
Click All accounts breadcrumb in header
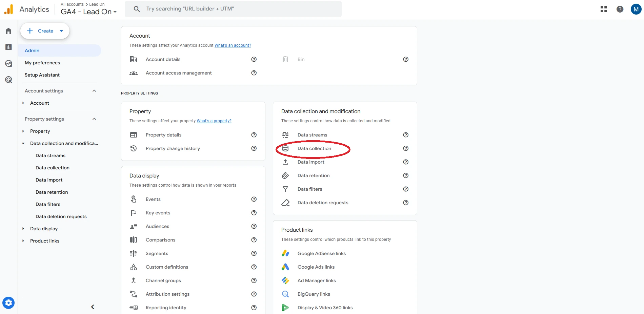(x=72, y=4)
